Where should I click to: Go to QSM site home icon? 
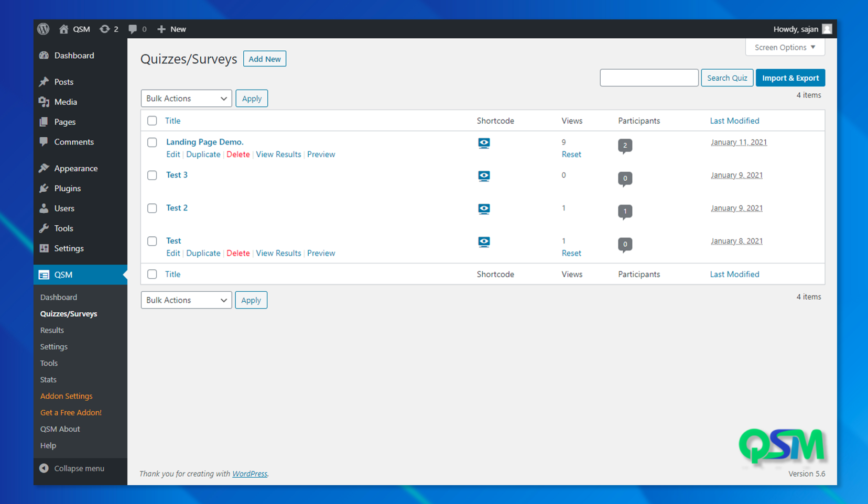coord(63,29)
